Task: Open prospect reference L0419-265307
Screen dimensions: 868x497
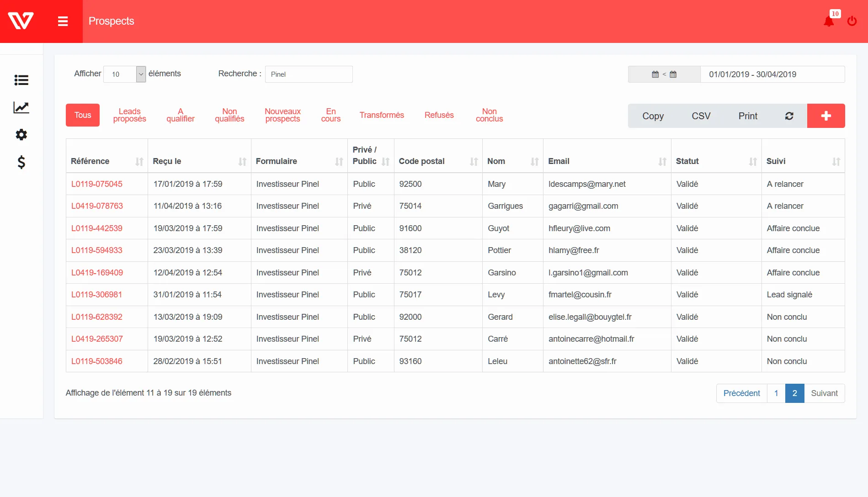Action: (x=97, y=339)
